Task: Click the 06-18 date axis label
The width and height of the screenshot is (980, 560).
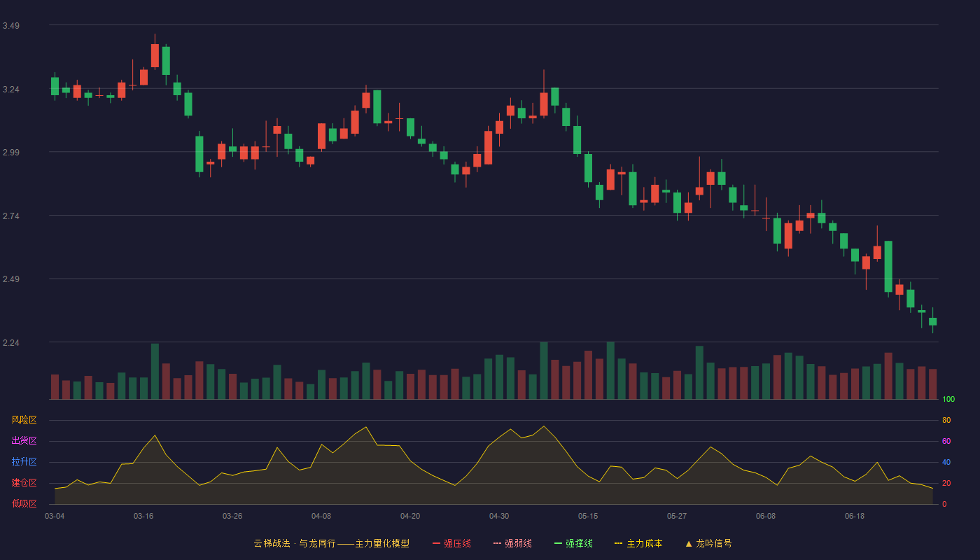Action: [x=855, y=516]
